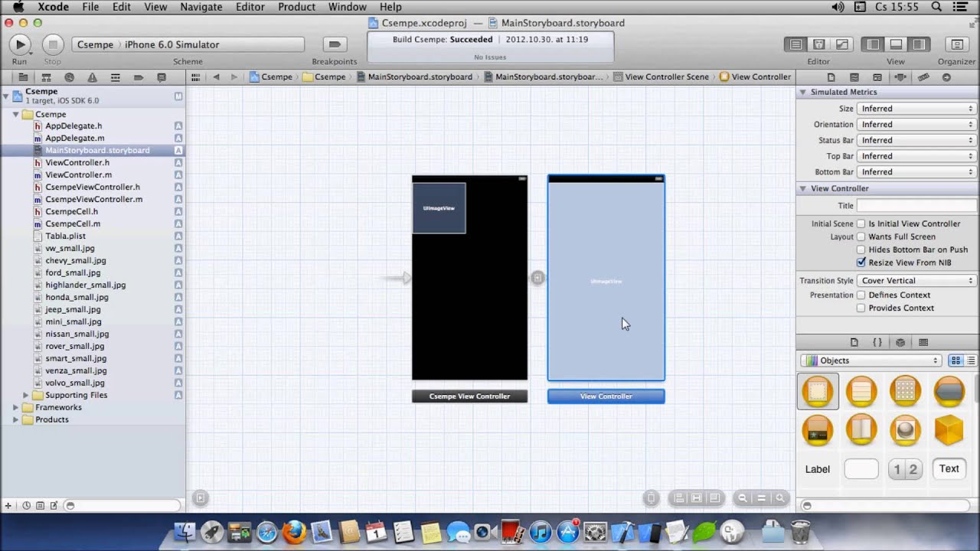Open the Transition Style dropdown
This screenshot has height=551, width=980.
click(916, 281)
